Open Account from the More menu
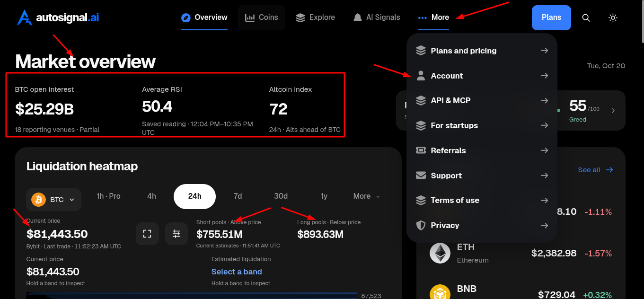The width and height of the screenshot is (644, 299). (482, 76)
